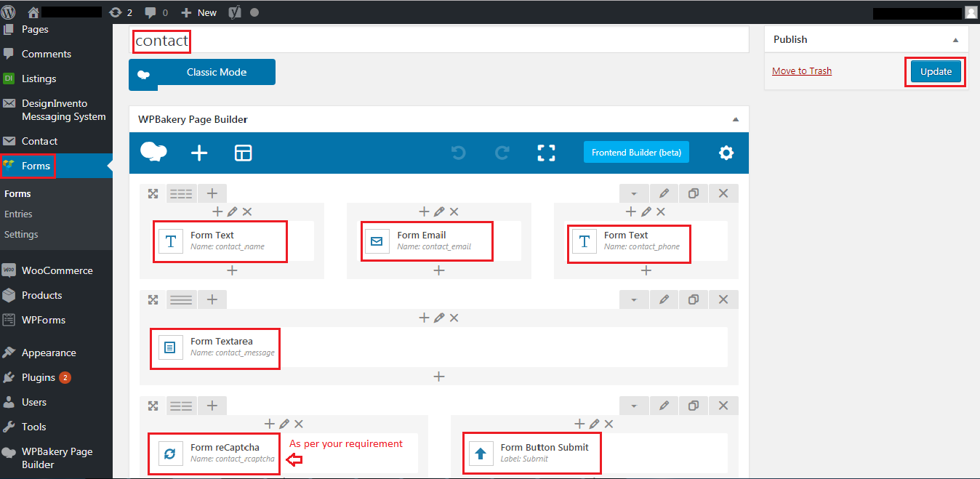Edit the three-column row with pencil icon

click(664, 193)
